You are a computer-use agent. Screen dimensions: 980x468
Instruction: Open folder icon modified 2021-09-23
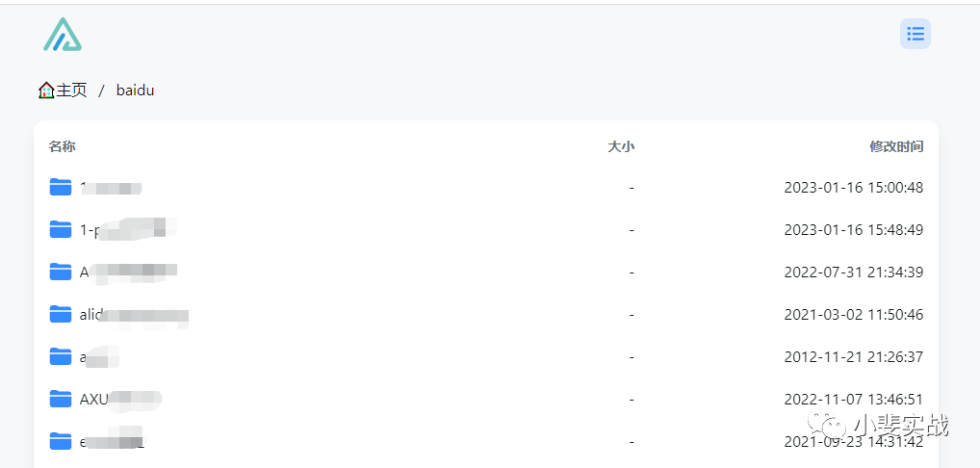(x=61, y=441)
